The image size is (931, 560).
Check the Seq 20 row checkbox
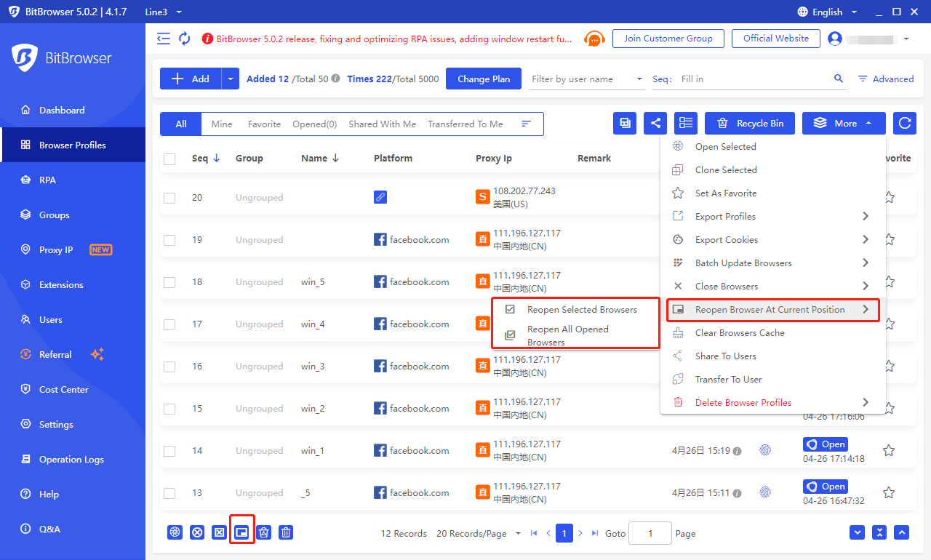tap(169, 198)
